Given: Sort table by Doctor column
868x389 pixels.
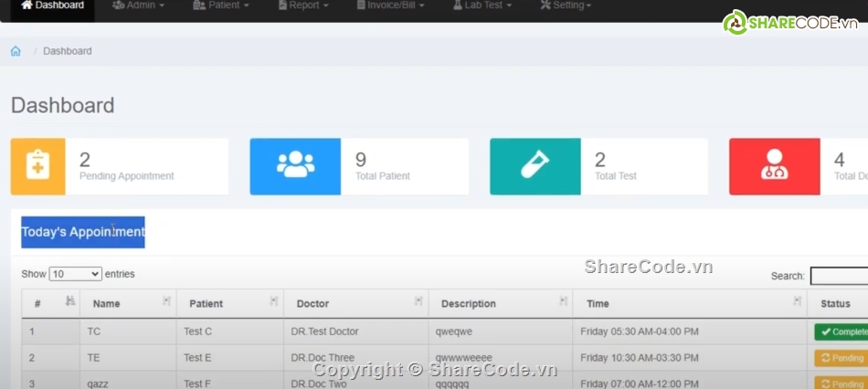Looking at the screenshot, I should coord(356,303).
